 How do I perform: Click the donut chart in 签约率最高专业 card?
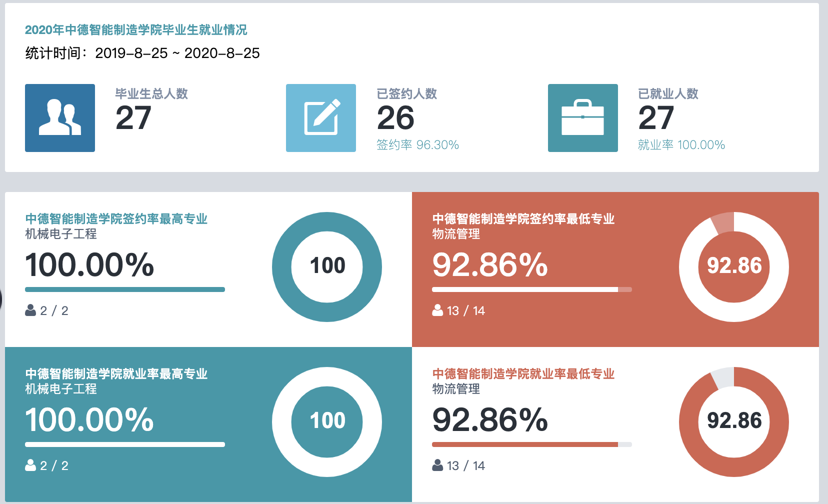[x=327, y=267]
